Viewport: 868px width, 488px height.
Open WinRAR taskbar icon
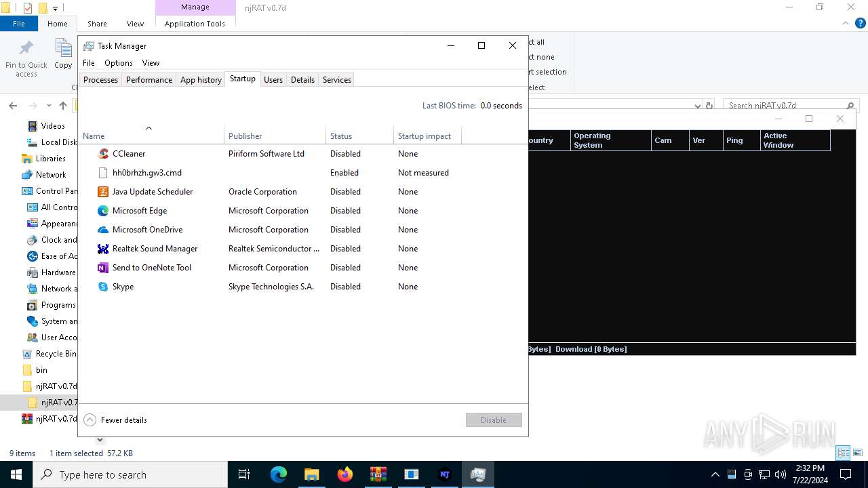pyautogui.click(x=378, y=474)
